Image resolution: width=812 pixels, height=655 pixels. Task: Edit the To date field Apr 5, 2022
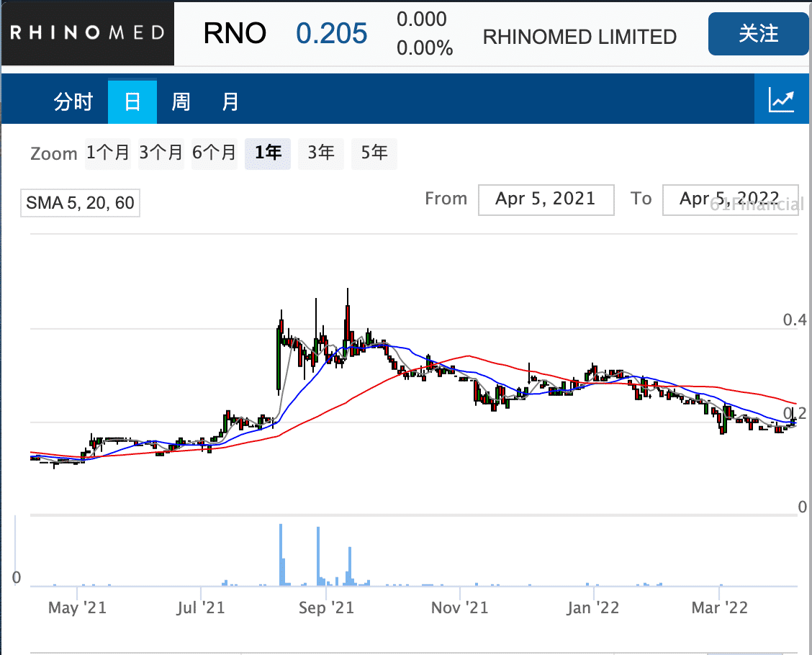tap(730, 199)
